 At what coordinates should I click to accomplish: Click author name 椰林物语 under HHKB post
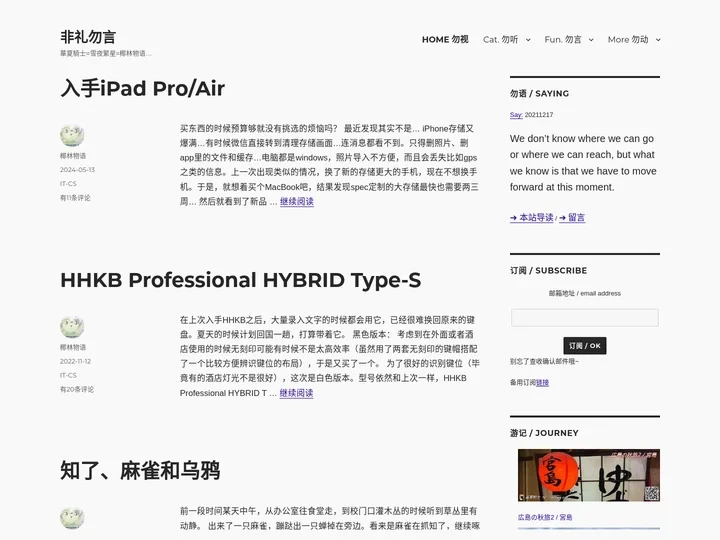[x=73, y=347]
